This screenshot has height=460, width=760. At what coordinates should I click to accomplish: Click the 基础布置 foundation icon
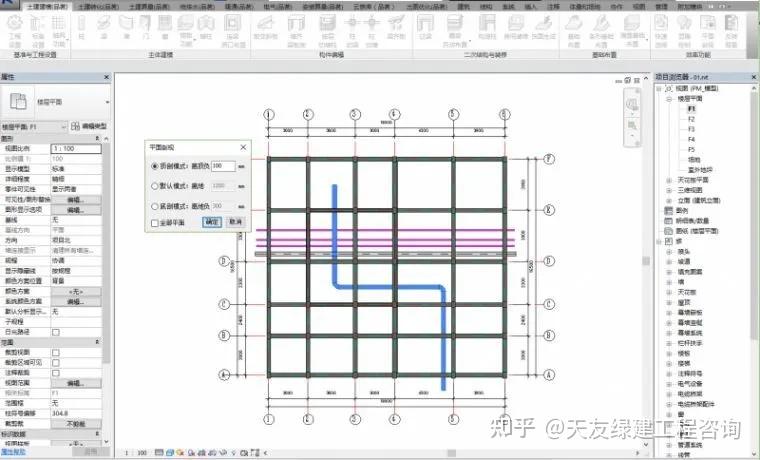pos(574,31)
